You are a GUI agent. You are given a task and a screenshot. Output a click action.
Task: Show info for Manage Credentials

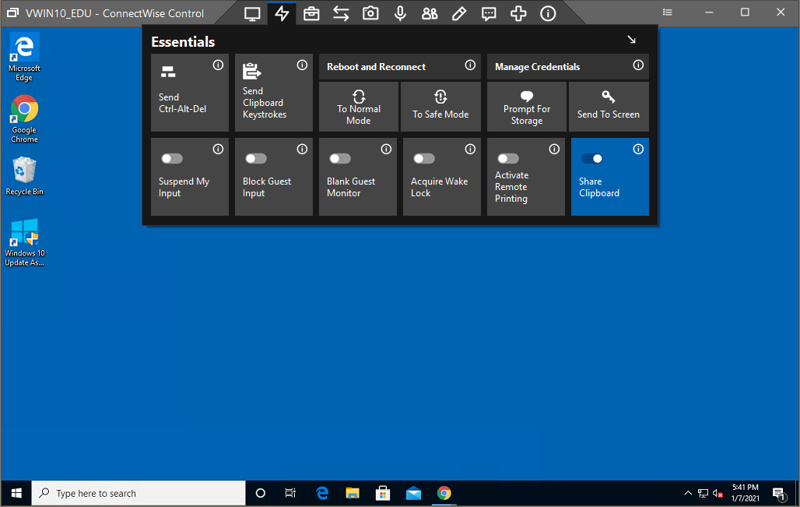(x=638, y=65)
